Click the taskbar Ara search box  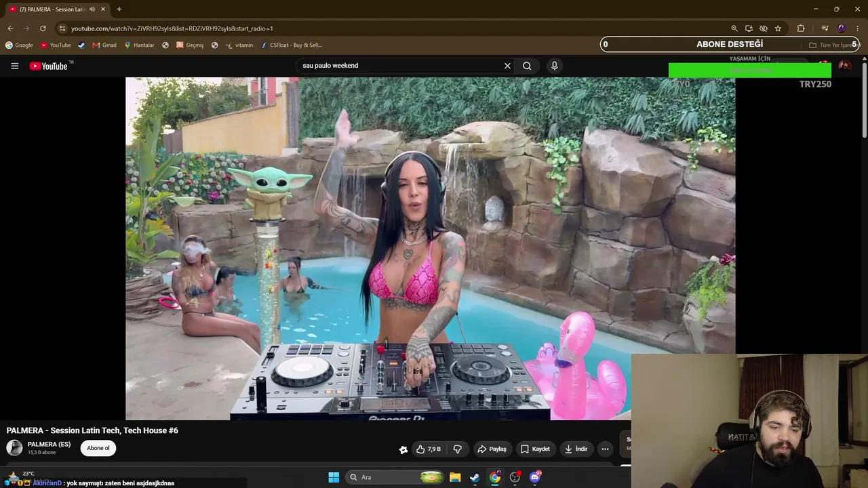[395, 477]
